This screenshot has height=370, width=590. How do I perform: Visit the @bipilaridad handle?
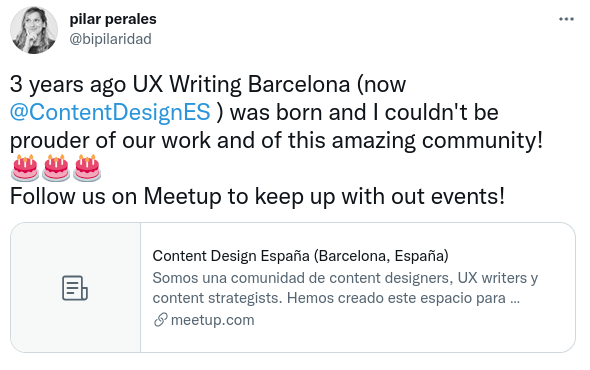pyautogui.click(x=110, y=39)
